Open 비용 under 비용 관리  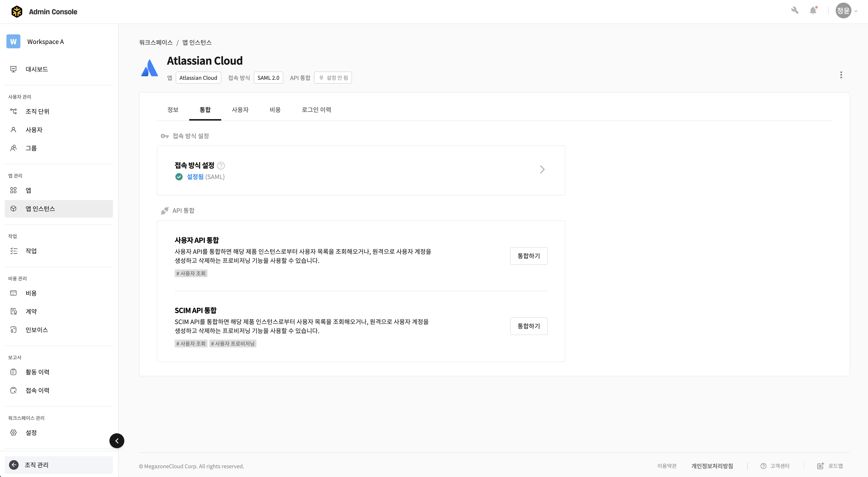point(59,293)
